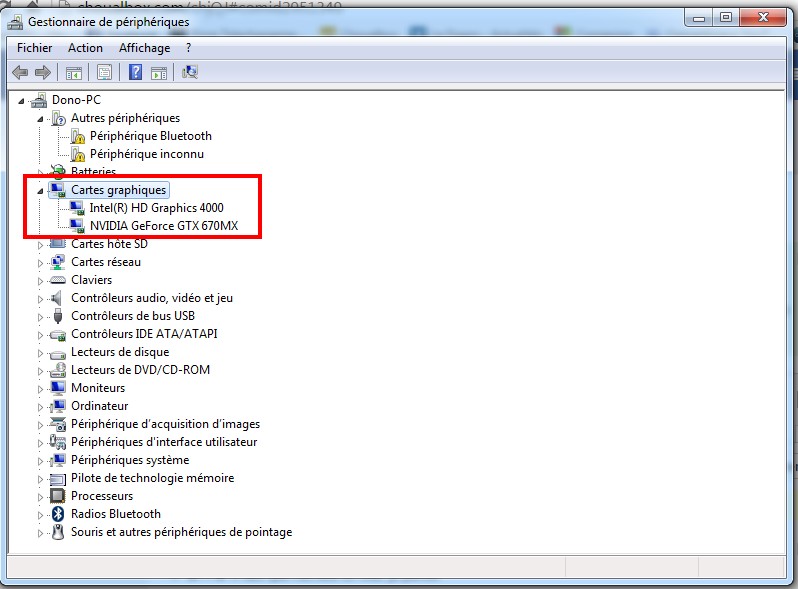The width and height of the screenshot is (798, 589).
Task: Click the Back arrow in the toolbar
Action: pos(19,72)
